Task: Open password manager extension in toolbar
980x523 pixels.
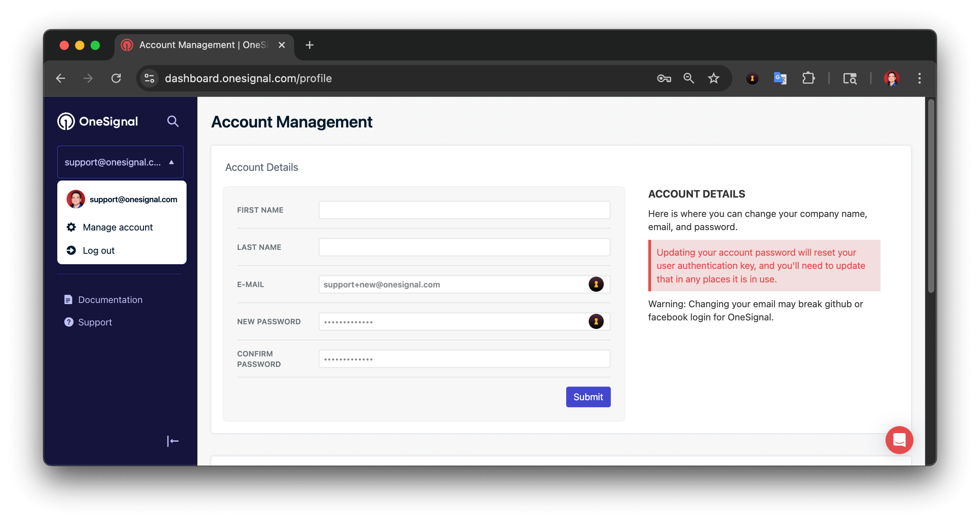Action: (752, 79)
